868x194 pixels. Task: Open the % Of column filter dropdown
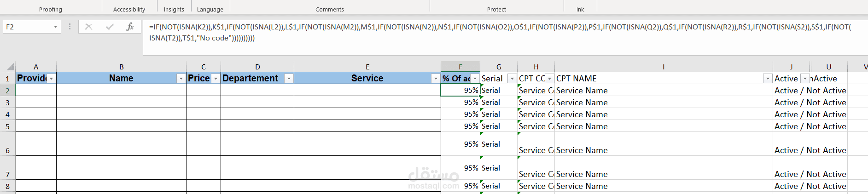click(475, 79)
